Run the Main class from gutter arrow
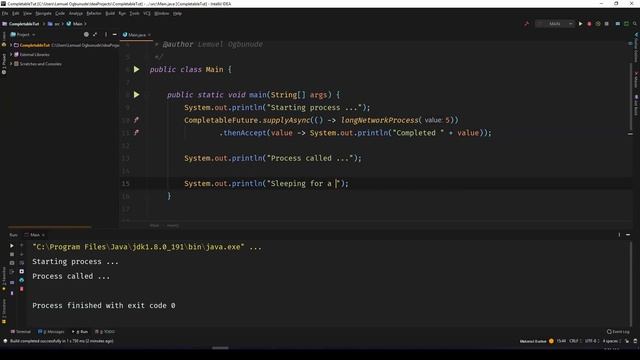640x360 pixels. click(x=136, y=69)
